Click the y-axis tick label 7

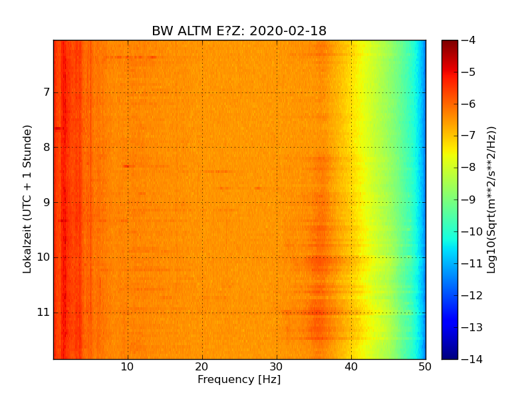(47, 92)
